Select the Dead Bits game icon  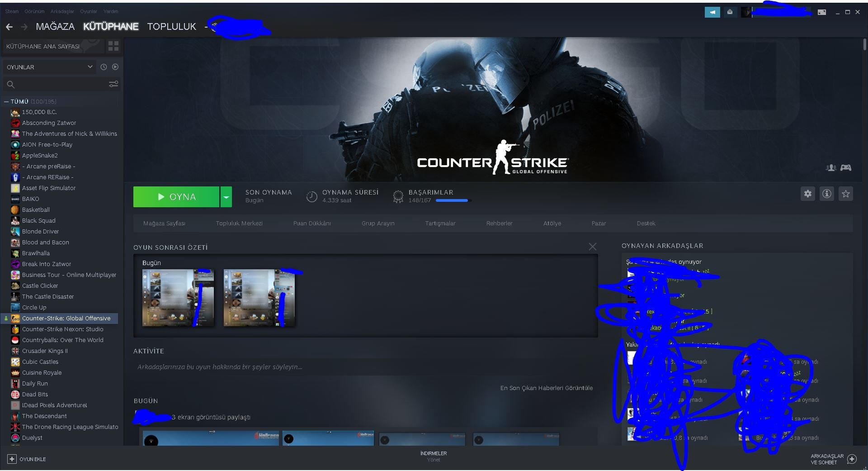coord(15,395)
